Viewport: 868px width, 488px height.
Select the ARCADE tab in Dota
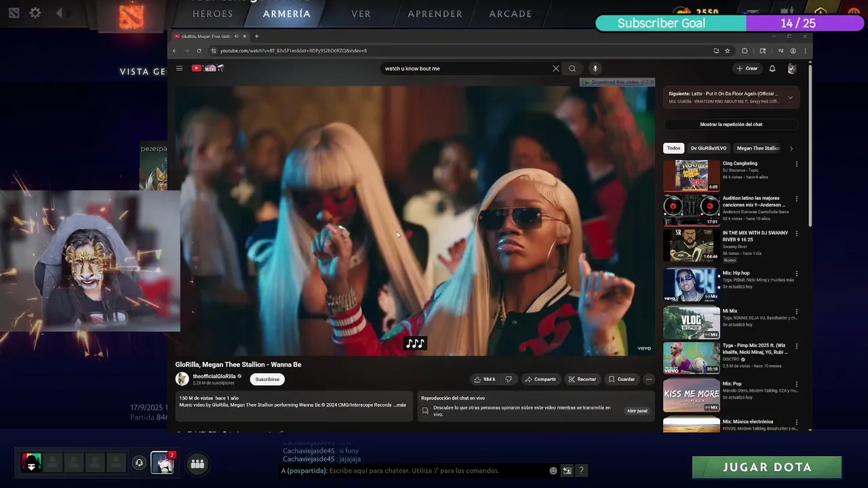(511, 14)
